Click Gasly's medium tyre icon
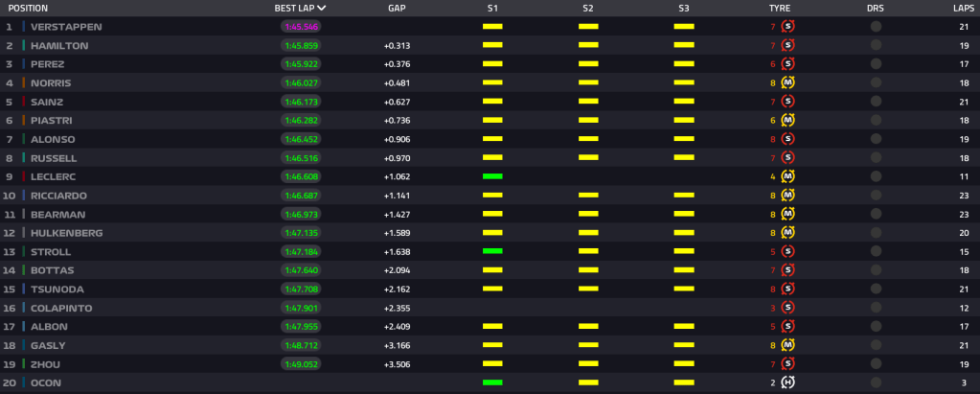 (788, 345)
